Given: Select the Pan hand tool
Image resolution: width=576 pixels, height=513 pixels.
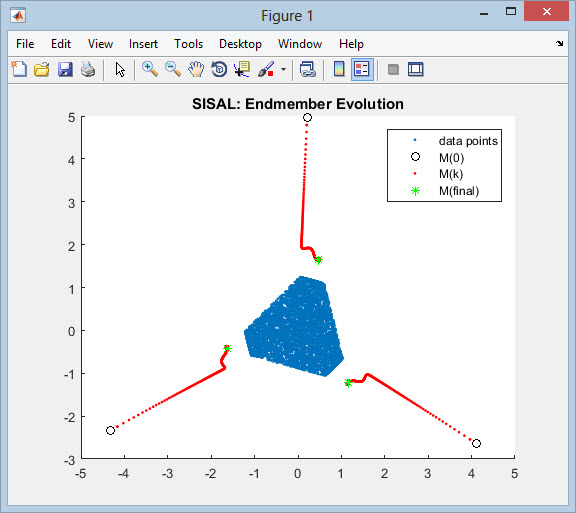Looking at the screenshot, I should (196, 69).
